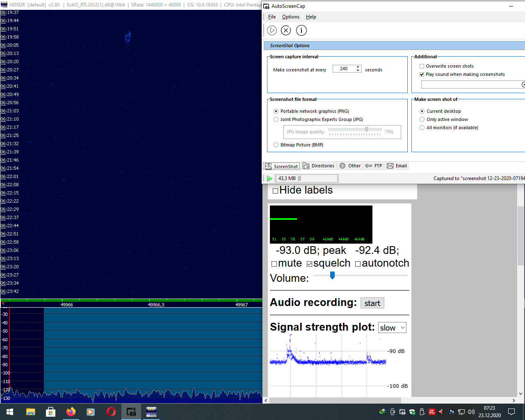This screenshot has height=420, width=525.
Task: Choose All monitors (if available) option
Action: pos(422,128)
